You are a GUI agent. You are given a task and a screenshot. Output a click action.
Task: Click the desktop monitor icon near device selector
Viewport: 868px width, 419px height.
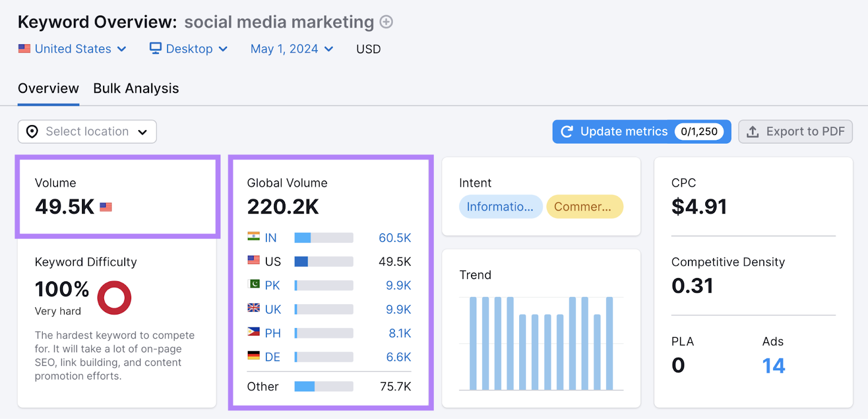point(155,48)
